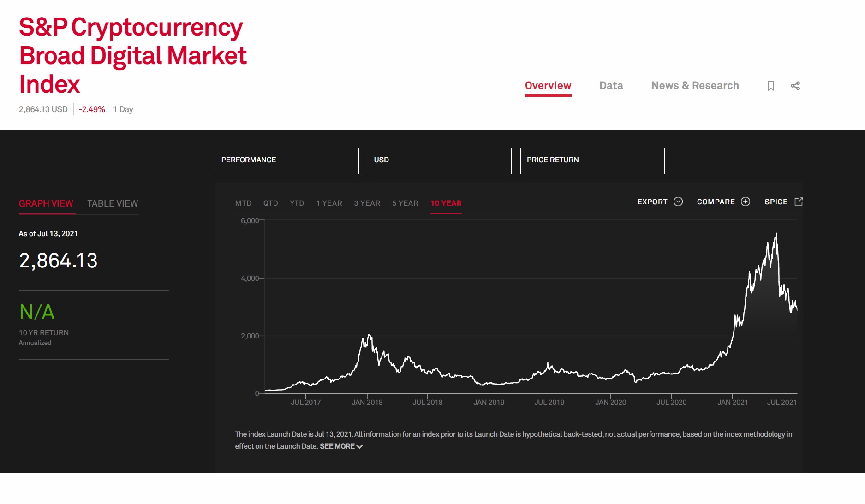The height and width of the screenshot is (504, 865).
Task: Click the 2,000 y-axis label
Action: (250, 336)
